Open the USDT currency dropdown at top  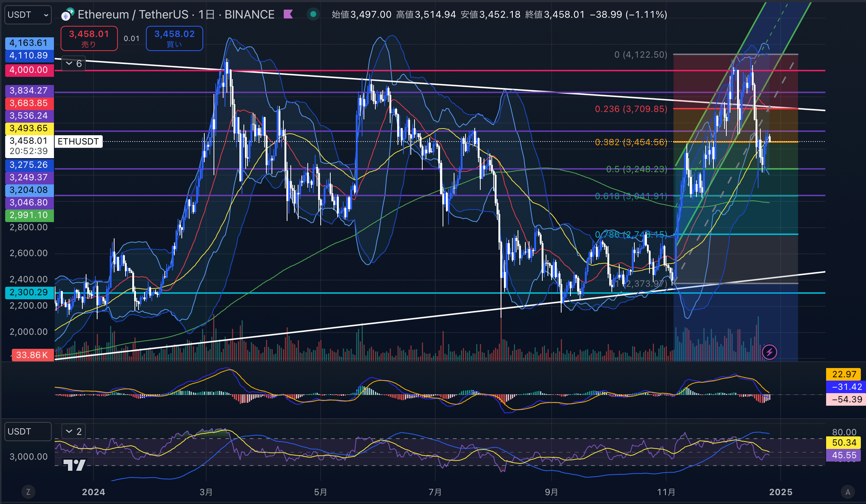(28, 15)
